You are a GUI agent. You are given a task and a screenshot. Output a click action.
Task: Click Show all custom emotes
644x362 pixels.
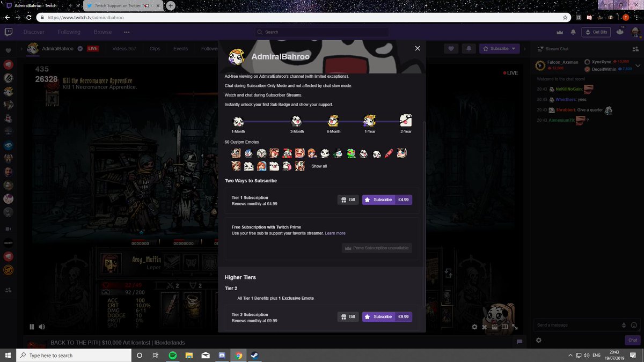(319, 166)
